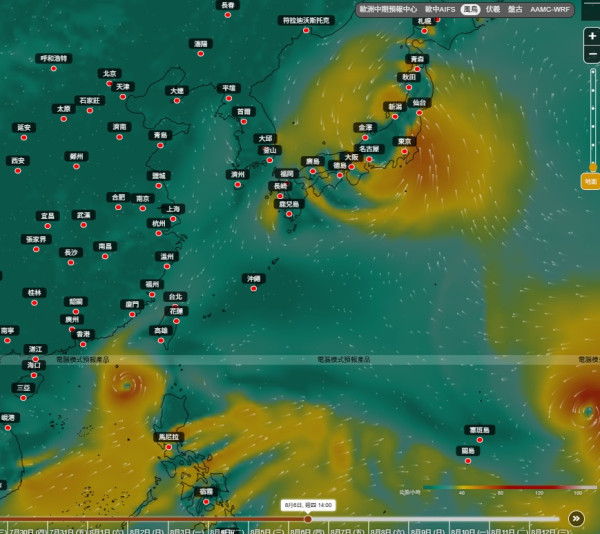Click the 沖繩 location marker
This screenshot has height=534, width=600.
coord(253,288)
